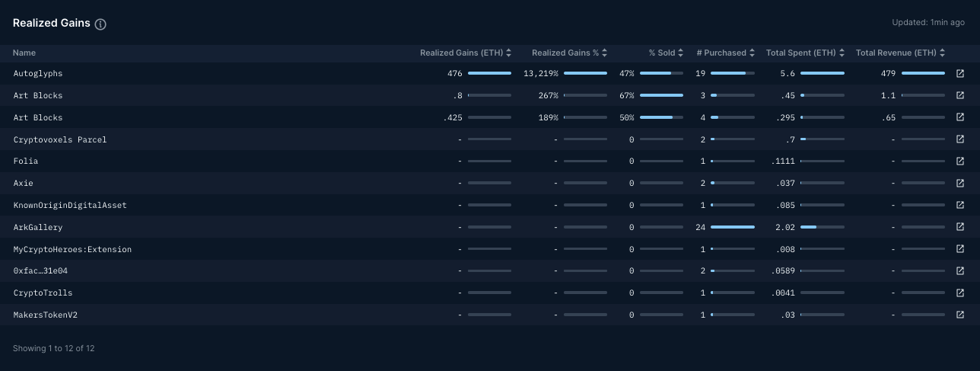Sort by Total Spent (ETH) column
Image resolution: width=980 pixels, height=371 pixels.
point(806,53)
